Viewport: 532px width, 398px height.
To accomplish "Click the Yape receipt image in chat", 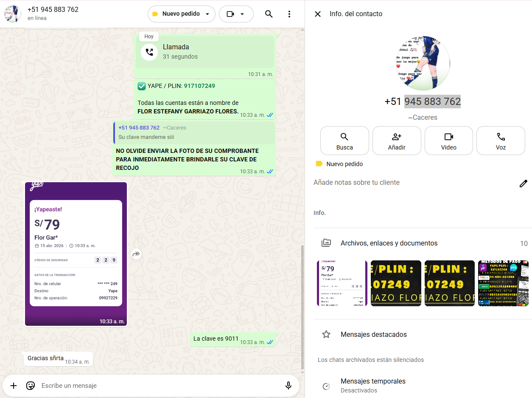I will click(76, 254).
